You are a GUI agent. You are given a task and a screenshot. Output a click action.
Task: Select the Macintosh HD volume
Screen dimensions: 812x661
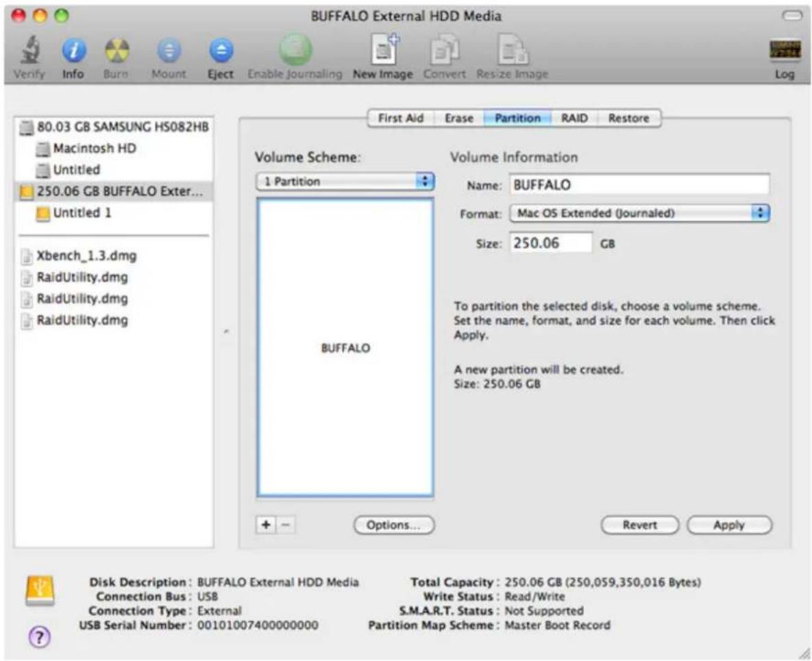(x=114, y=149)
